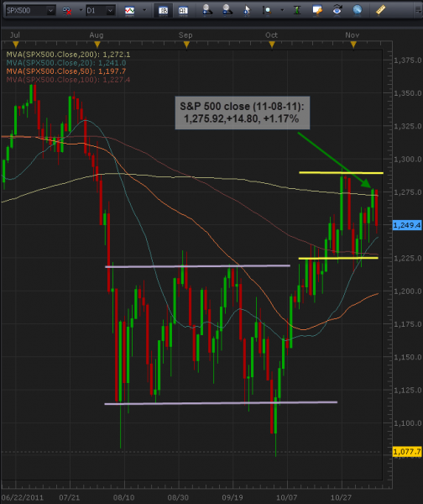Click the 07/21 date axis label
Screen dimensions: 423x504
pyautogui.click(x=70, y=498)
